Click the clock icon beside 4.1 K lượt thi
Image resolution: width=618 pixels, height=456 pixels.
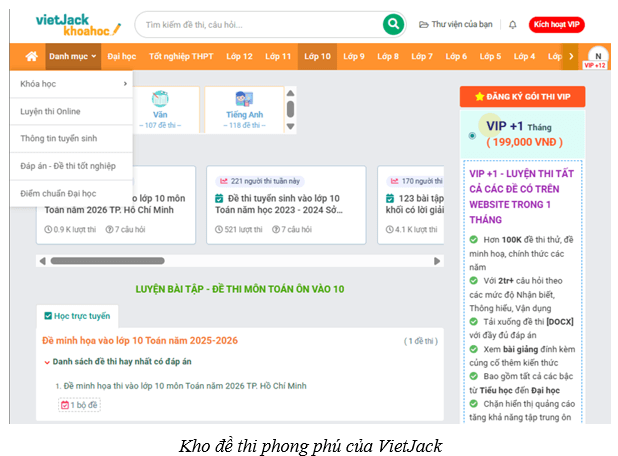(389, 229)
